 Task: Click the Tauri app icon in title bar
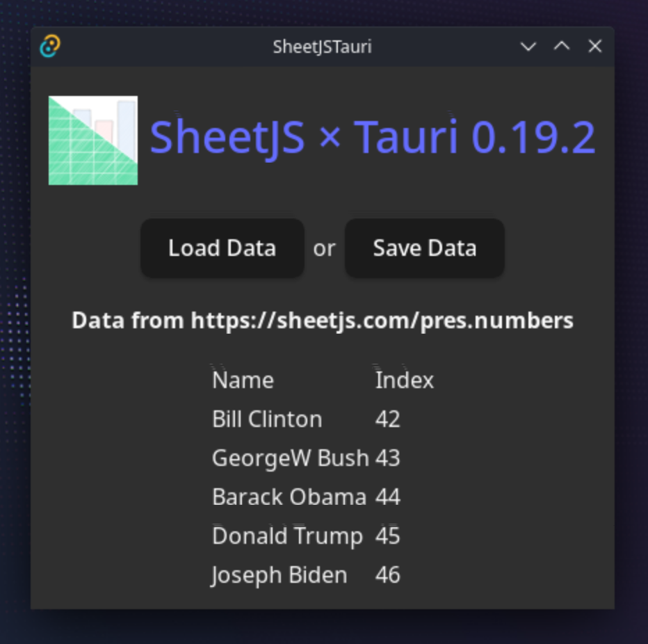[x=50, y=47]
